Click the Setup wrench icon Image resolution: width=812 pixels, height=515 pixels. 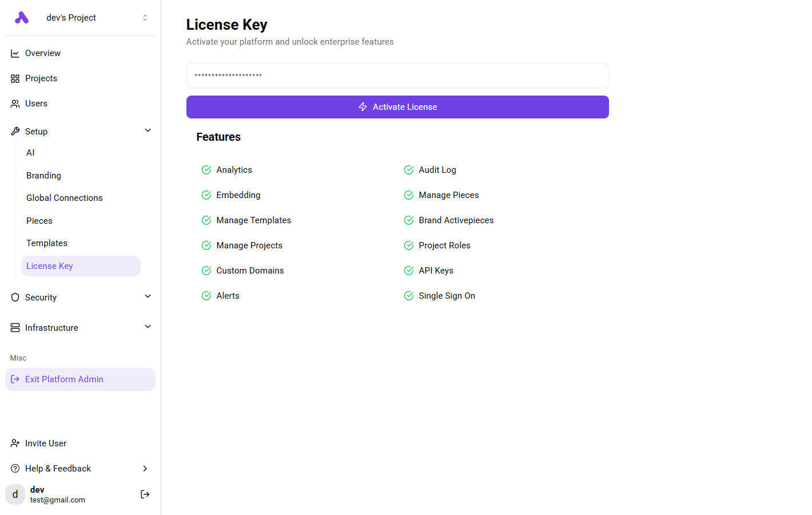(15, 130)
